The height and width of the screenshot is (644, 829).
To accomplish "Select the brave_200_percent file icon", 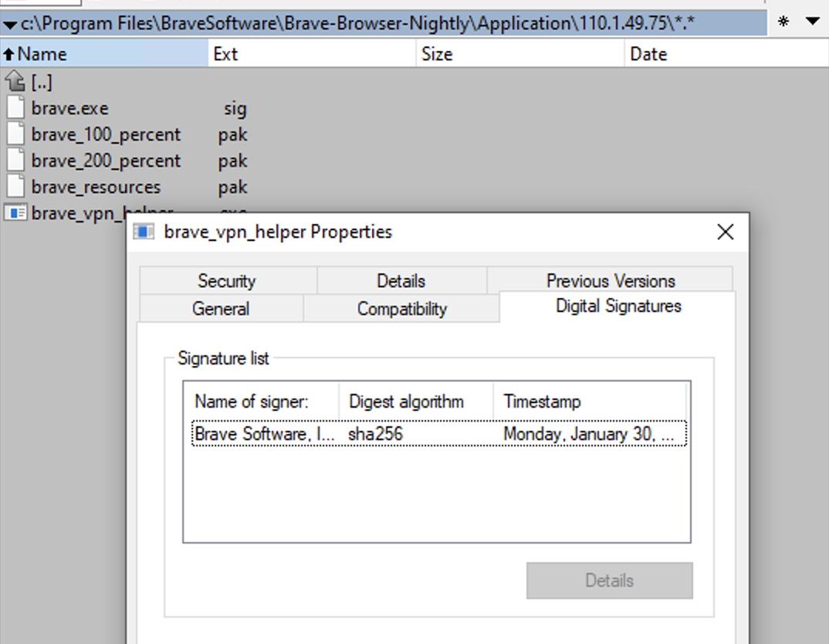I will [x=15, y=160].
